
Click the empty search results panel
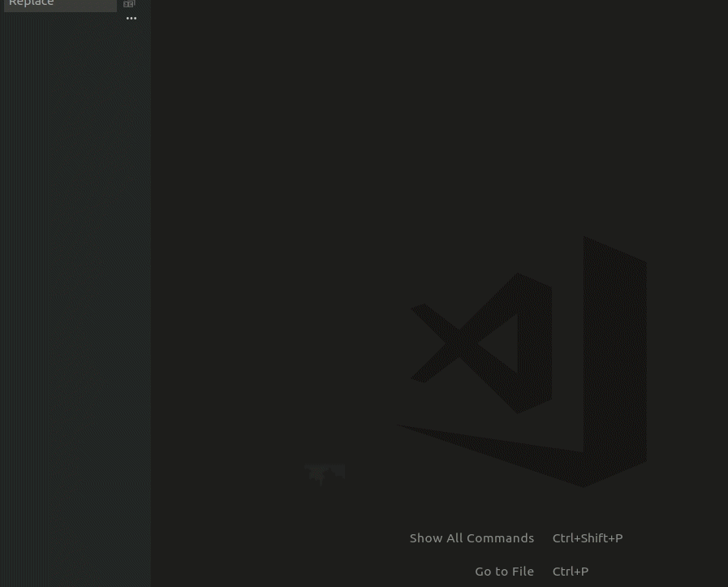coord(75,284)
